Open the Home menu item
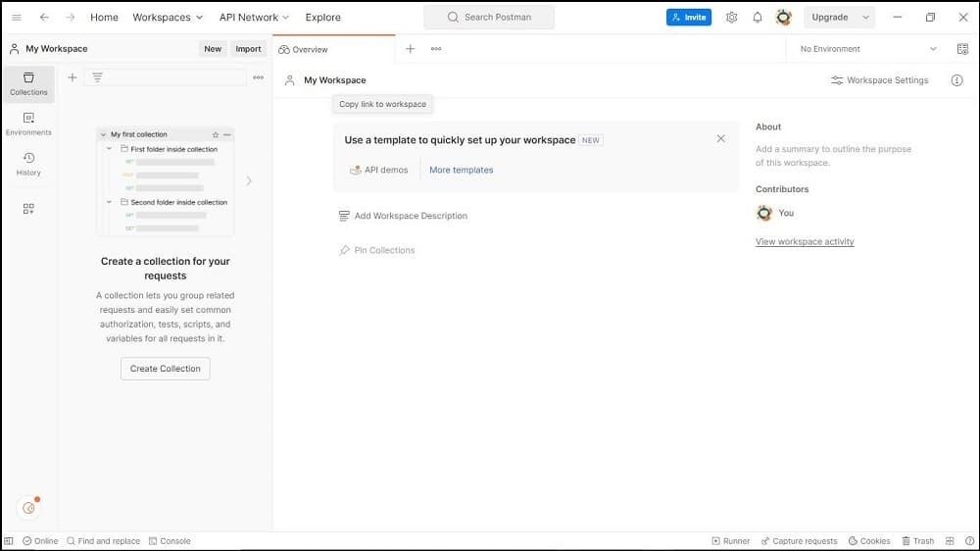Viewport: 980px width, 551px height. coord(104,18)
